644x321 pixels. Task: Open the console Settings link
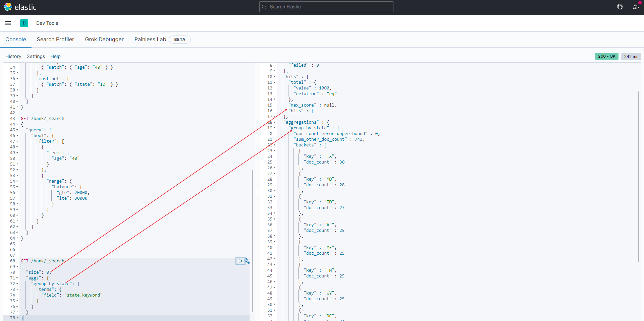(x=36, y=56)
